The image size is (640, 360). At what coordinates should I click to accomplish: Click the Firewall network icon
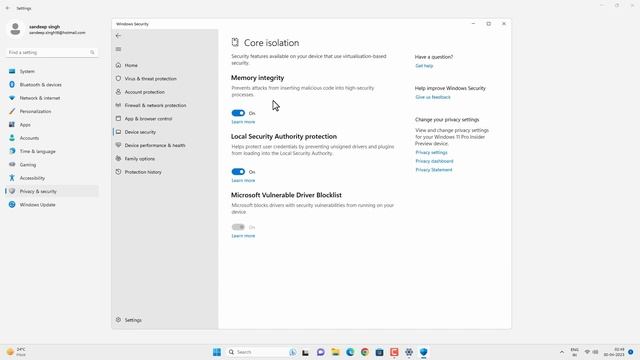(x=118, y=105)
